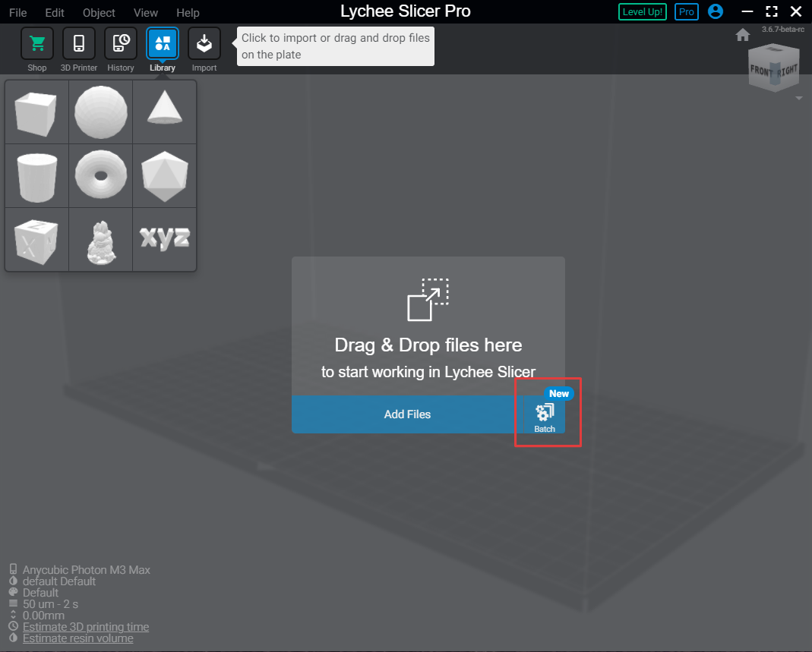Screen dimensions: 812x652
Task: Add the sphere primitive from library
Action: [100, 112]
